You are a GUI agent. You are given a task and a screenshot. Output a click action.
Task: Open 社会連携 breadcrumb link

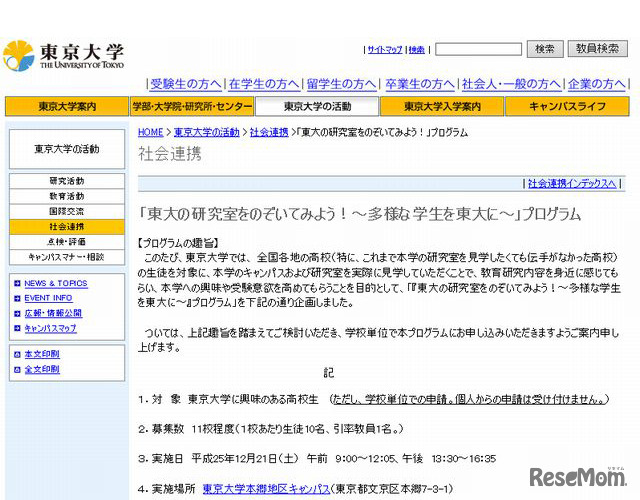tap(269, 132)
